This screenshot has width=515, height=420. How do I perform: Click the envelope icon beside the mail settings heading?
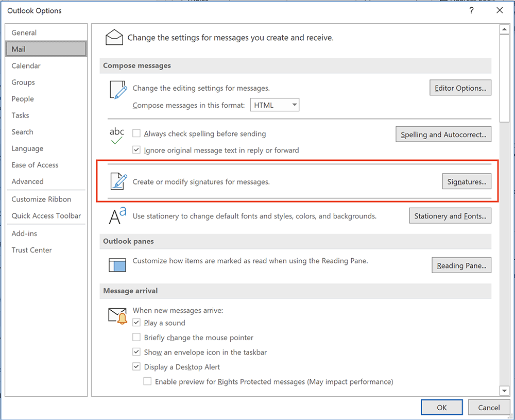(114, 37)
